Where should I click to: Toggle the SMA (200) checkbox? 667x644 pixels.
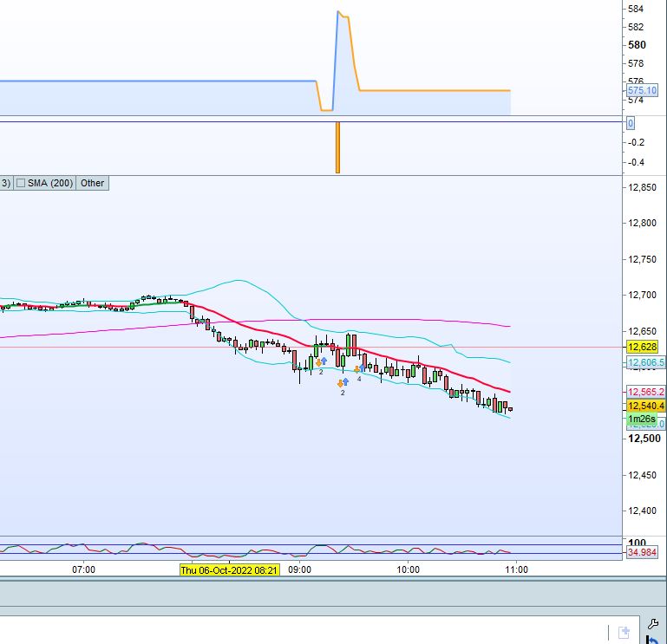click(21, 183)
